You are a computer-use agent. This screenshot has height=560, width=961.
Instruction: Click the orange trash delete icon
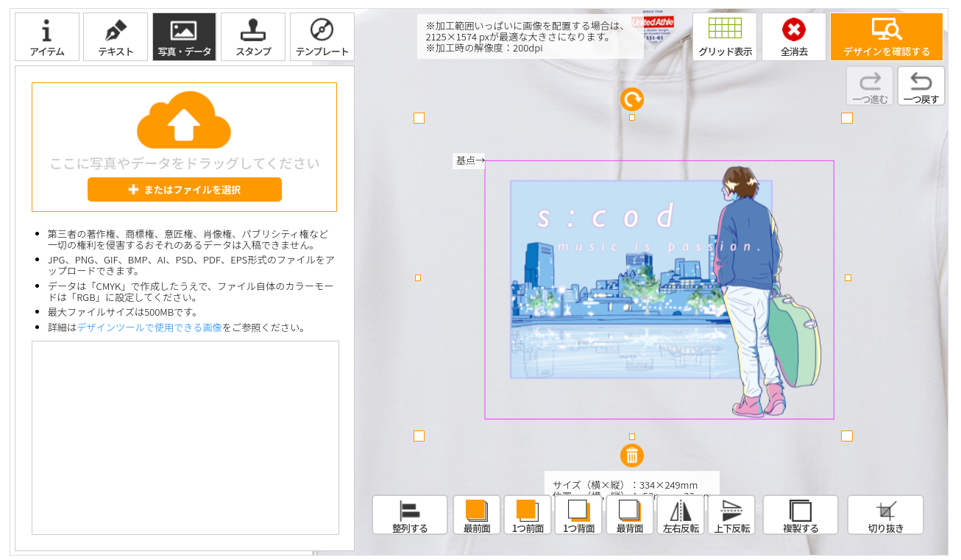click(632, 456)
